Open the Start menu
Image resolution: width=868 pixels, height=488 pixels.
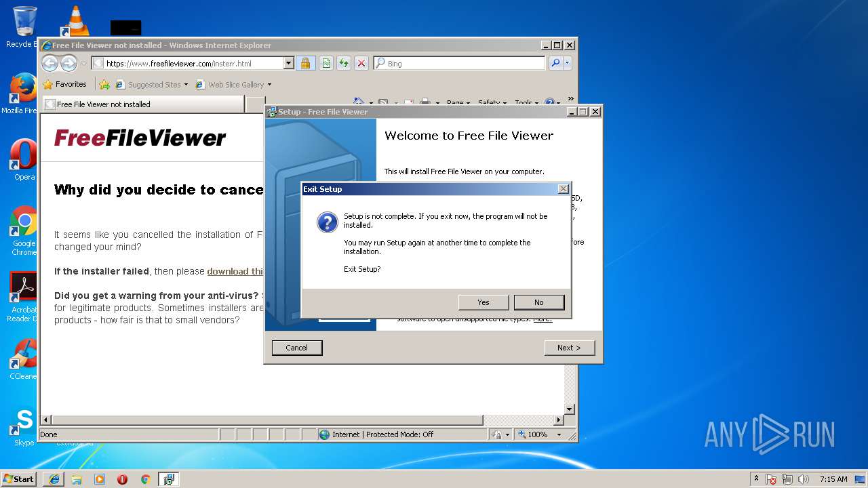click(18, 479)
